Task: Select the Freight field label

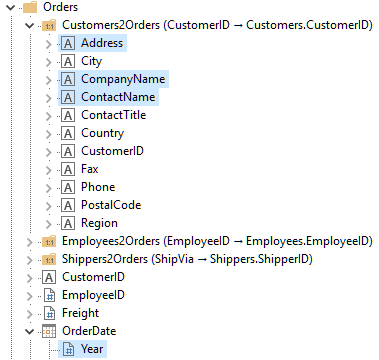Action: 80,313
